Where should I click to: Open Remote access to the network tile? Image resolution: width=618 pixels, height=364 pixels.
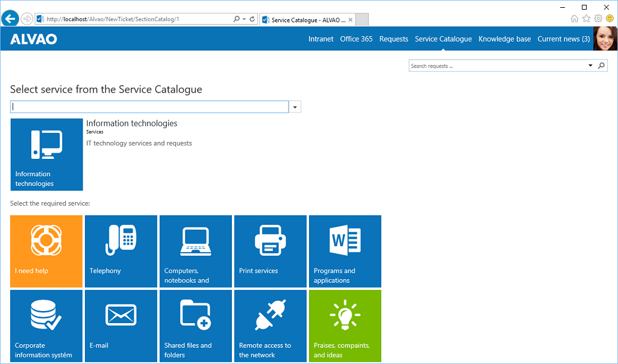click(x=270, y=325)
